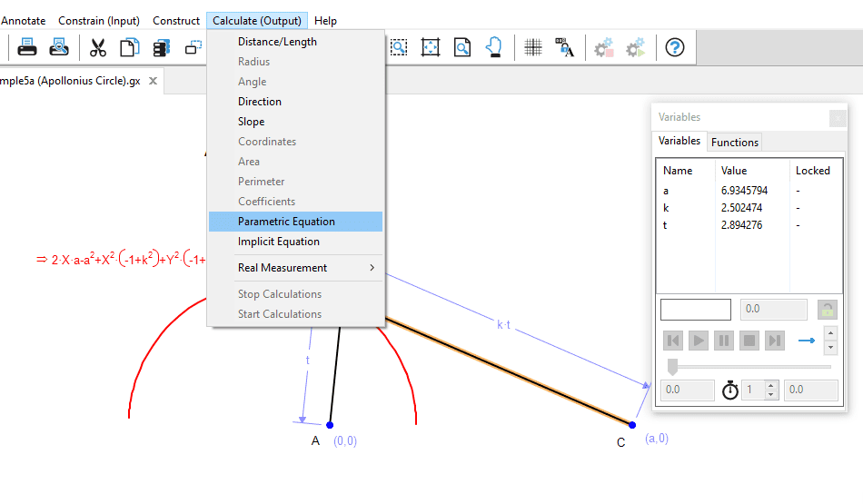
Task: Select the zoom-to-selection magnifier icon
Action: coord(399,48)
